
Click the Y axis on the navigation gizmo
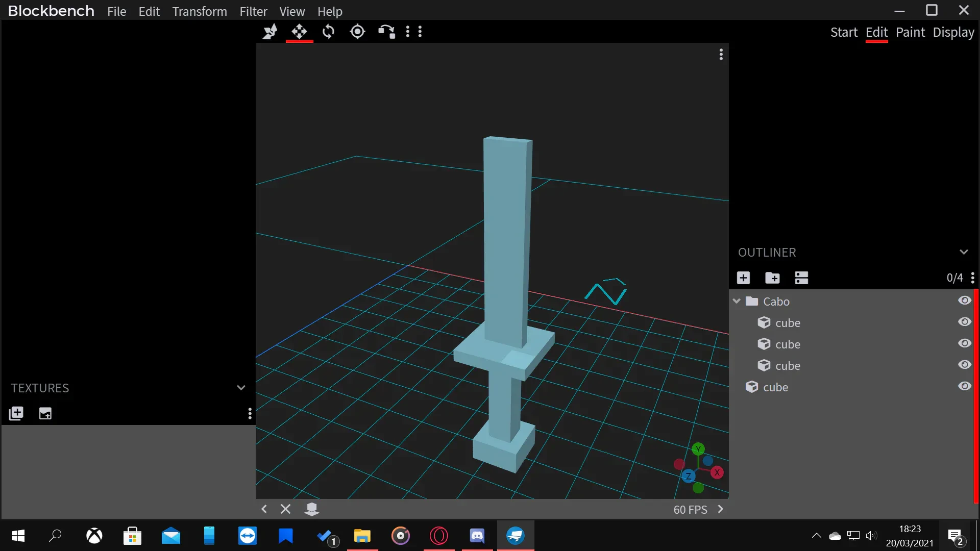[x=698, y=449]
